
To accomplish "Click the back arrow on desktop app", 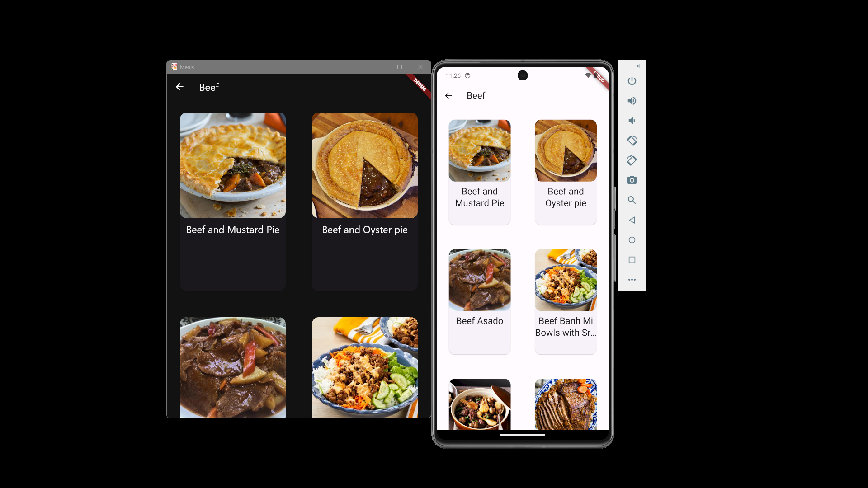I will pyautogui.click(x=179, y=87).
